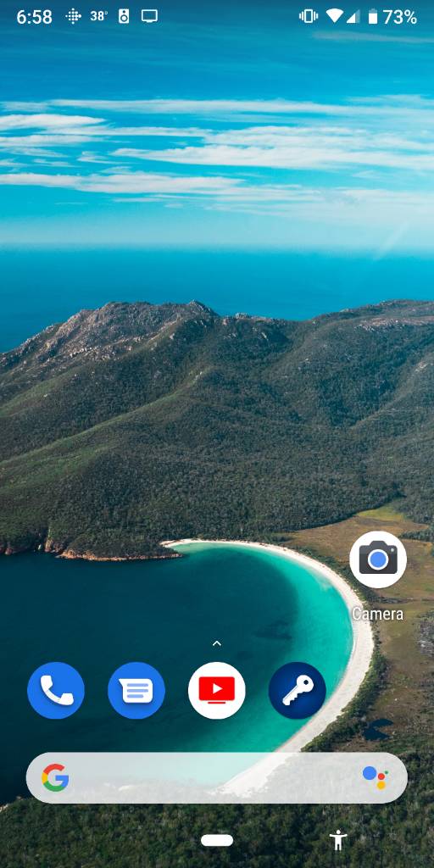Tap the 73% battery indicator

pyautogui.click(x=392, y=17)
